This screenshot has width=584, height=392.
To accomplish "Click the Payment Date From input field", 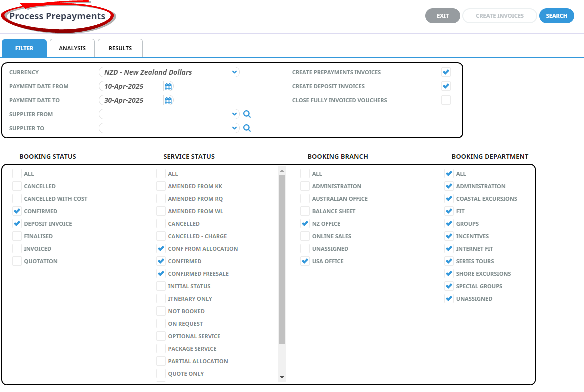I will click(131, 86).
